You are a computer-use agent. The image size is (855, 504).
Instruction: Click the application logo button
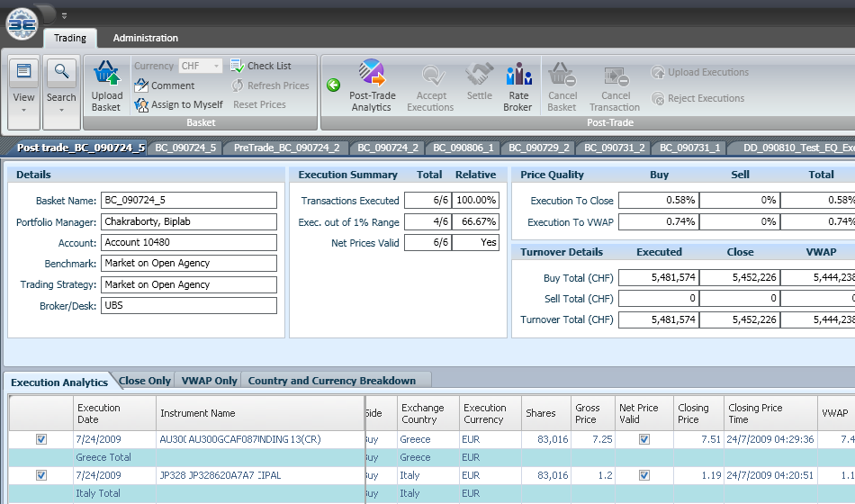click(22, 22)
